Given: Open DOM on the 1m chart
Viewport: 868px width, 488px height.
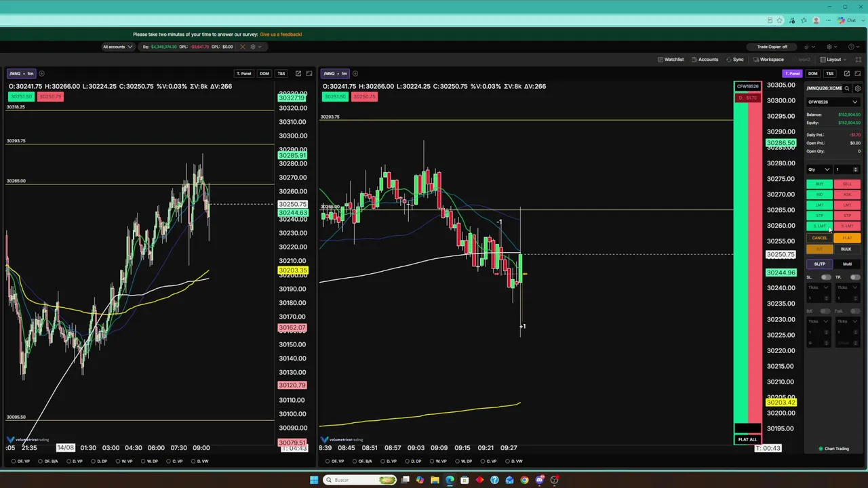Looking at the screenshot, I should (x=812, y=73).
